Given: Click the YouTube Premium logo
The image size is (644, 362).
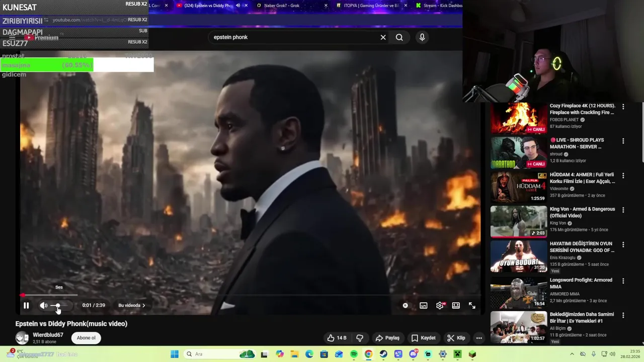Looking at the screenshot, I should pos(42,37).
